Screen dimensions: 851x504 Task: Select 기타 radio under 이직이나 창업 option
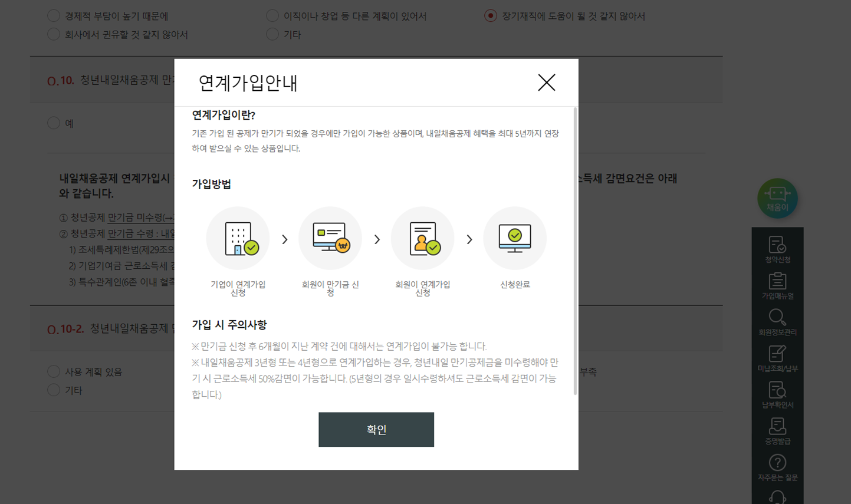click(272, 34)
